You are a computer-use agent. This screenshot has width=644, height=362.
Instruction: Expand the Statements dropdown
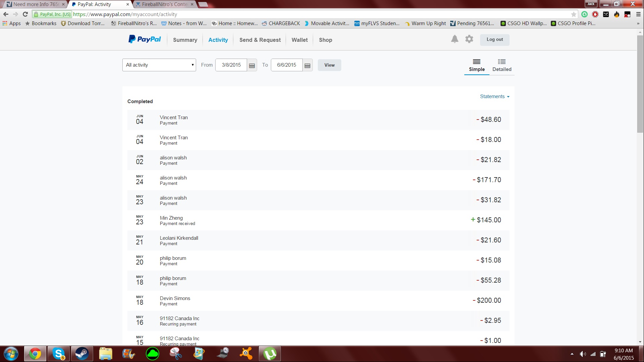[494, 96]
